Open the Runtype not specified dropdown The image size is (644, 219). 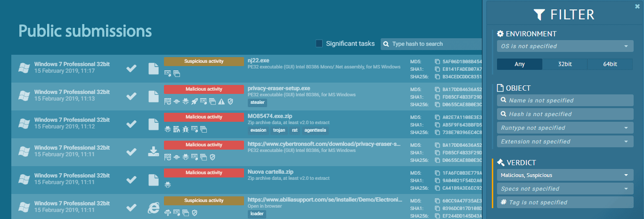click(x=565, y=128)
